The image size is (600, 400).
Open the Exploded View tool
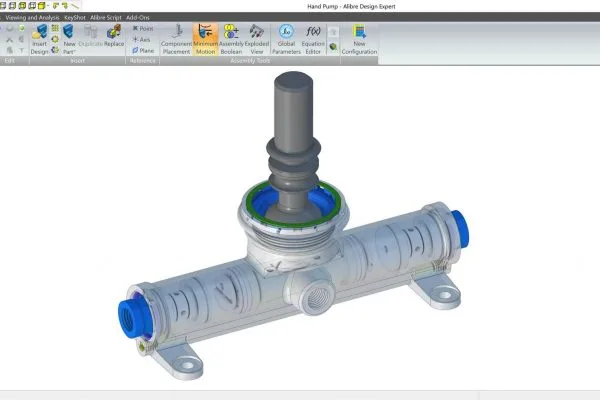(x=257, y=39)
